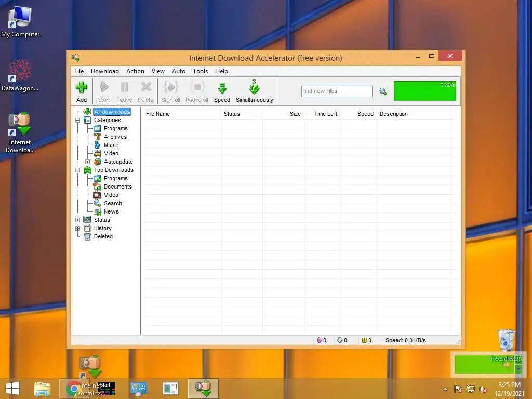
Task: Select the Categories tree node
Action: tap(107, 120)
